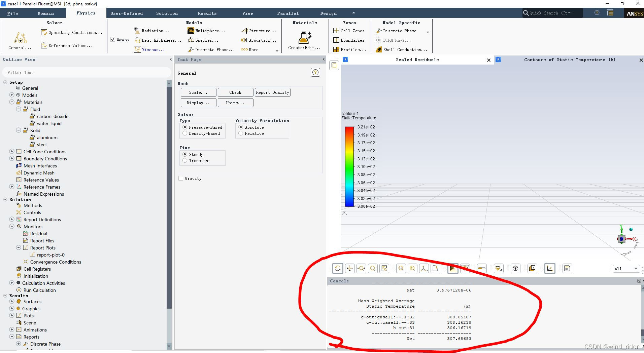Click the Quick Search field
The image size is (644, 353).
(x=552, y=13)
